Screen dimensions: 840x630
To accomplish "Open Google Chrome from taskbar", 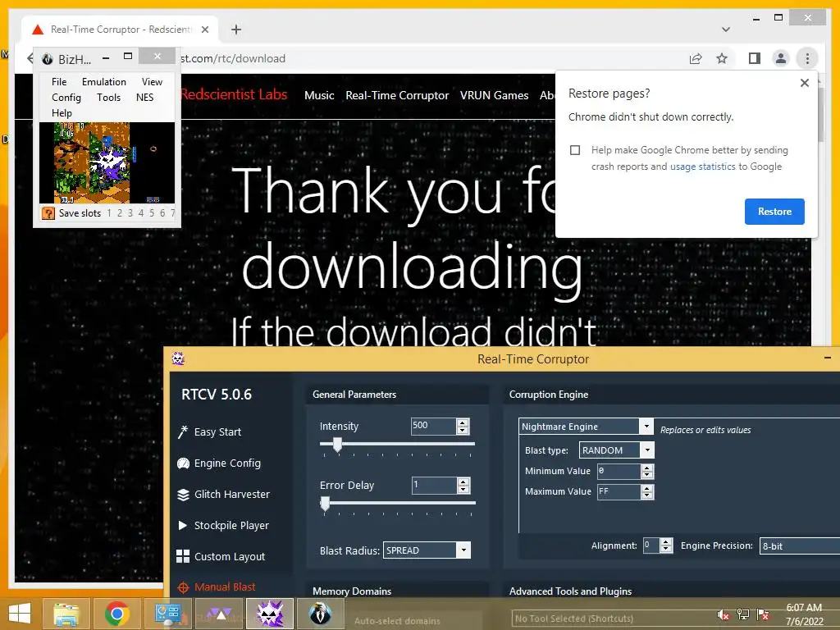I will [116, 614].
